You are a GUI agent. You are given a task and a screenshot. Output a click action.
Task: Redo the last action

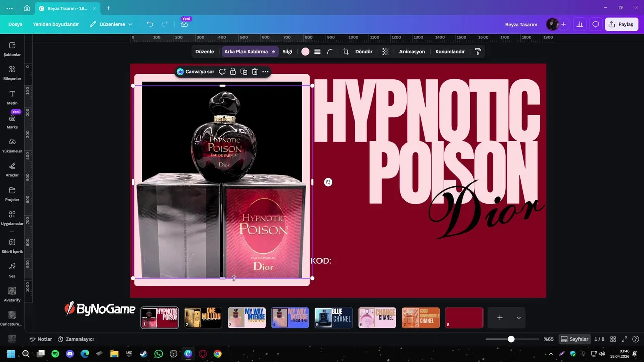click(165, 24)
